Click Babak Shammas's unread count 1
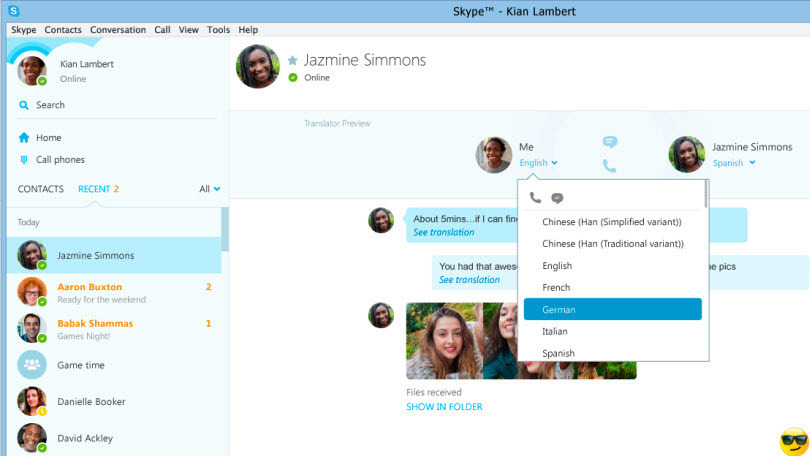Viewport: 810px width, 456px height. click(x=209, y=323)
